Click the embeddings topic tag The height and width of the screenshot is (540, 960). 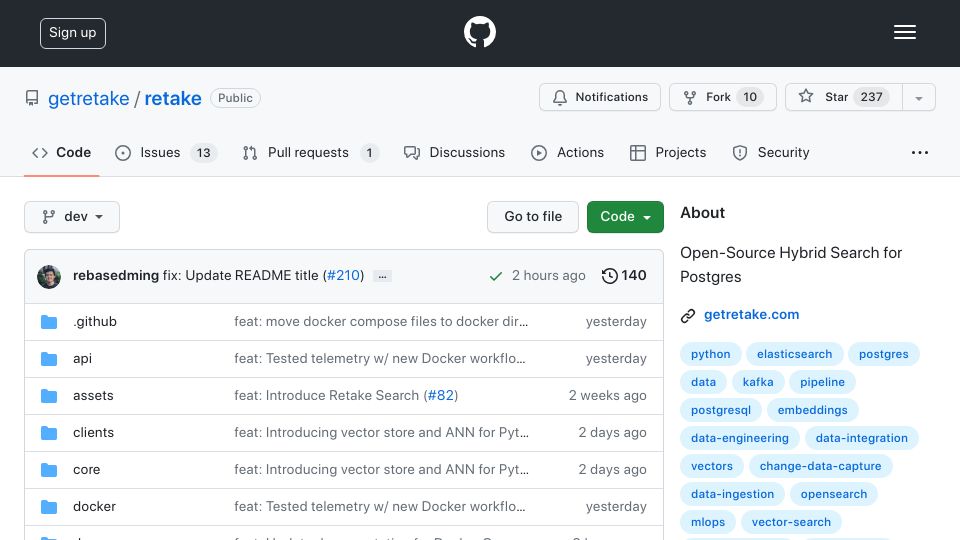pyautogui.click(x=812, y=410)
